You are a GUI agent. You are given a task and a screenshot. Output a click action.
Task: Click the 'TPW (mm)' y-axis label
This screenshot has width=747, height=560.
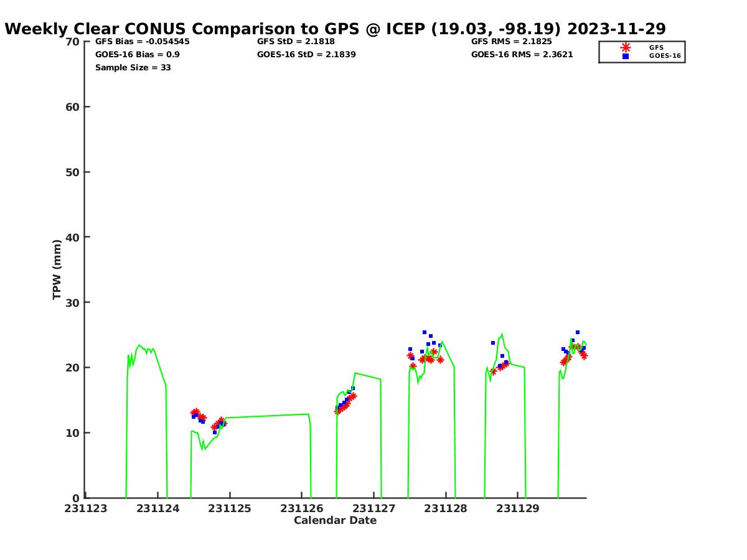(x=57, y=269)
